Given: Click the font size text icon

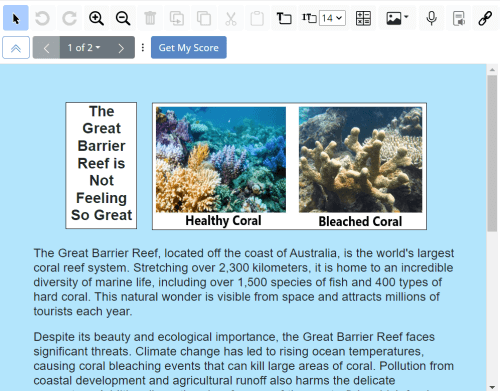Looking at the screenshot, I should coord(309,18).
